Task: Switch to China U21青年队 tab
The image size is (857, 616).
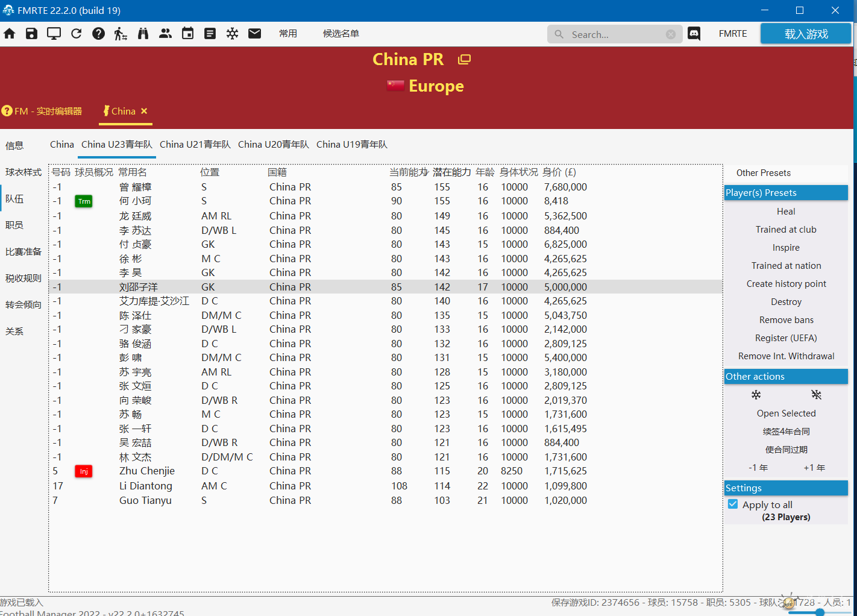Action: point(195,145)
